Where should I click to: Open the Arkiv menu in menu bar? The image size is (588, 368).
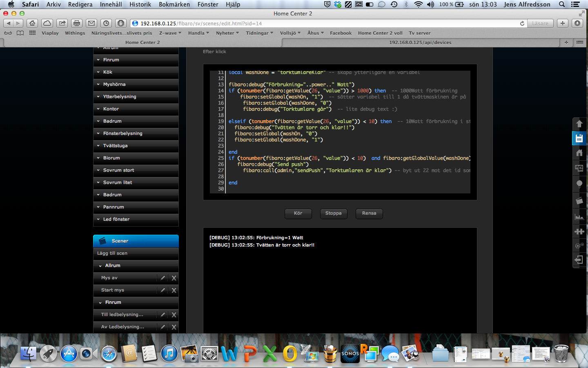pyautogui.click(x=53, y=4)
